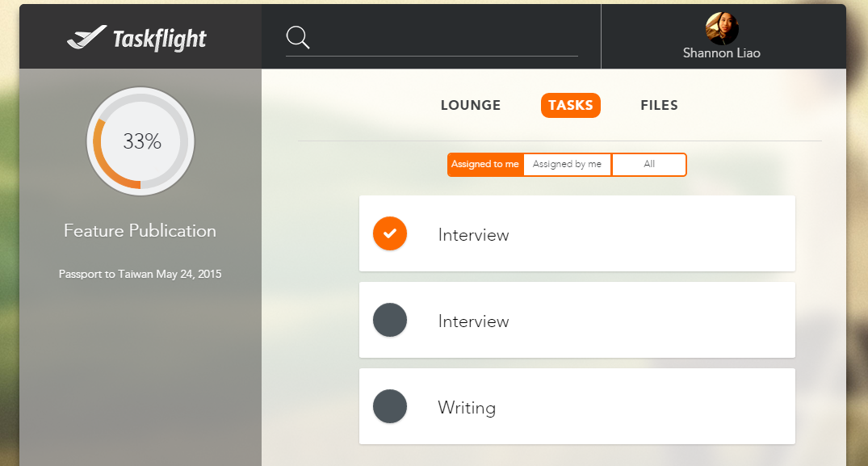Image resolution: width=868 pixels, height=466 pixels.
Task: Select the highlighted Tasks tab
Action: 570,106
